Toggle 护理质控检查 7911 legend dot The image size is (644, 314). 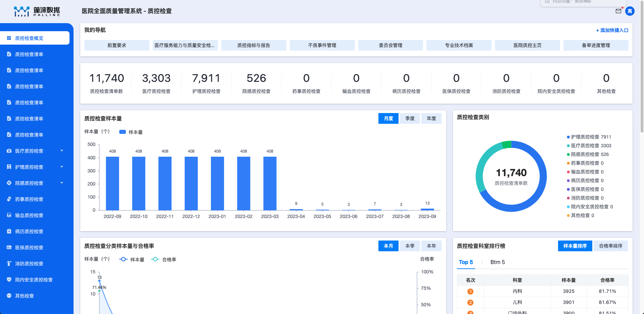pyautogui.click(x=568, y=137)
